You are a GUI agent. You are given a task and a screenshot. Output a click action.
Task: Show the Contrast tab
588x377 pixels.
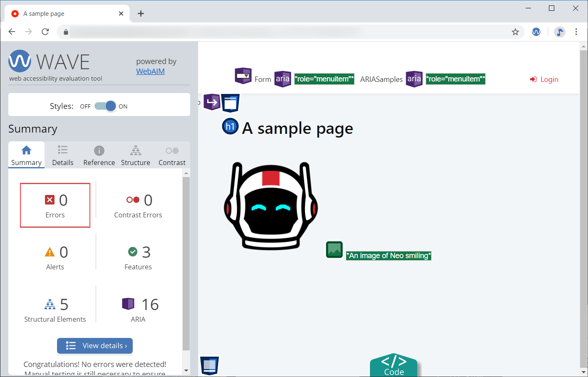(172, 155)
